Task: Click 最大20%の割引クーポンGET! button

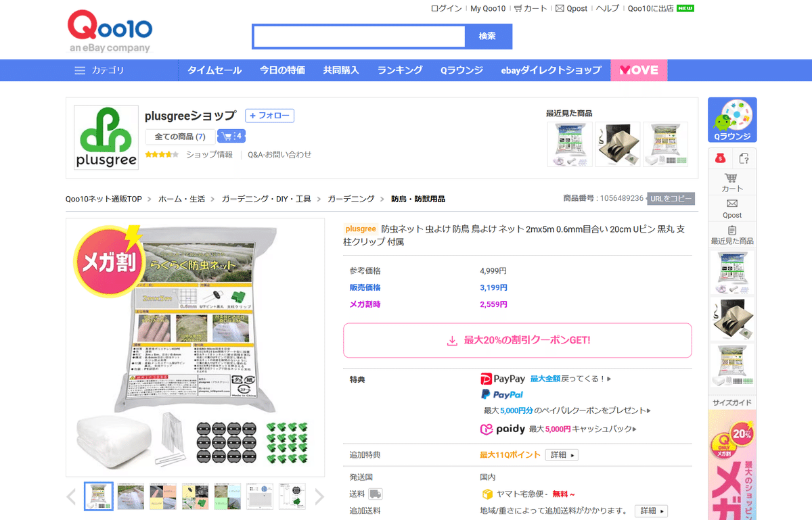Action: [x=518, y=340]
